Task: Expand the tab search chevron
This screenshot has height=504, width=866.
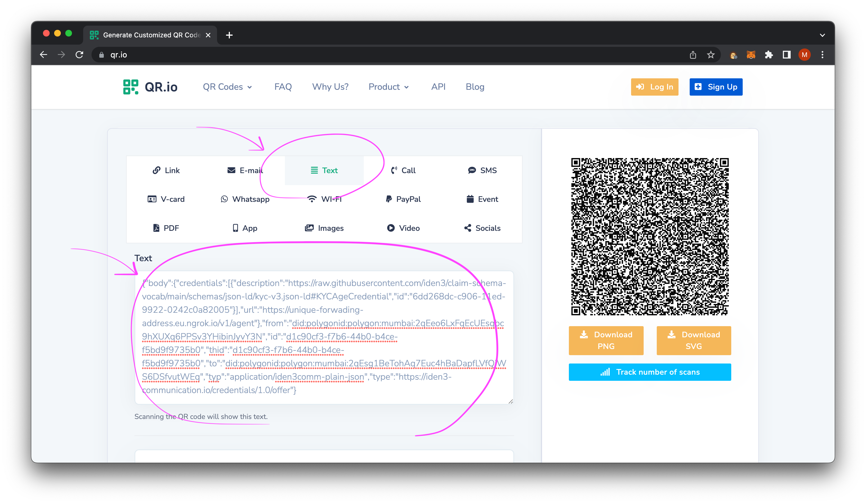Action: (822, 35)
